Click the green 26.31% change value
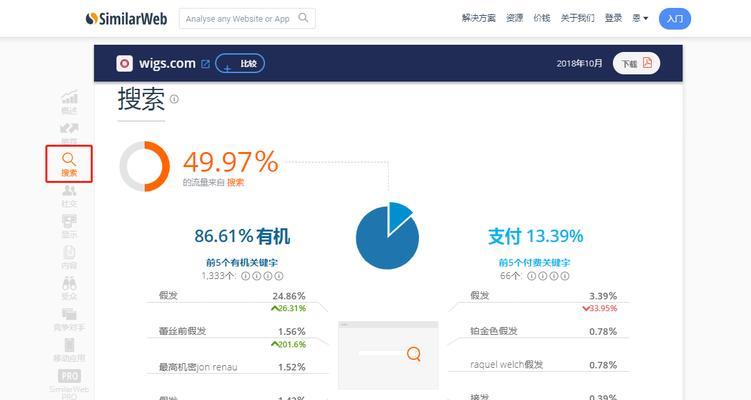Viewport: 751px width, 400px height. (x=288, y=308)
